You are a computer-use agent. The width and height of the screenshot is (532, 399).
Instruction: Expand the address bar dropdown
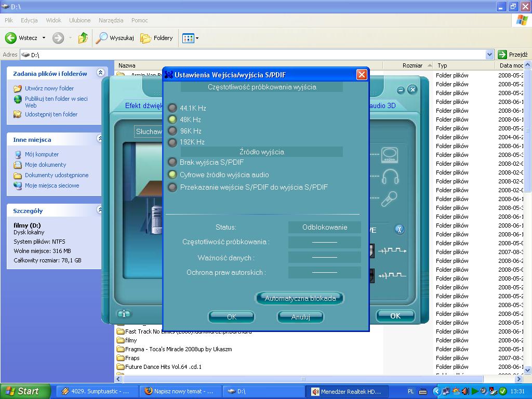[489, 55]
